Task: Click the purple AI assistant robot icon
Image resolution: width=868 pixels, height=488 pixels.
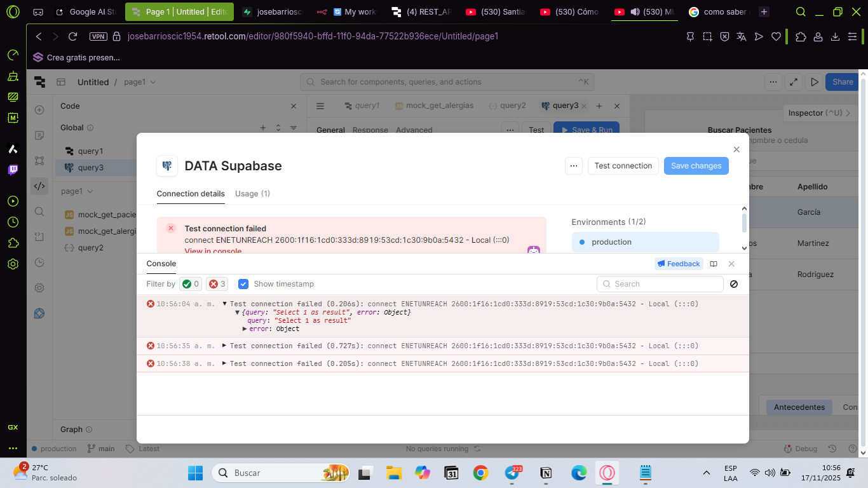Action: 533,250
